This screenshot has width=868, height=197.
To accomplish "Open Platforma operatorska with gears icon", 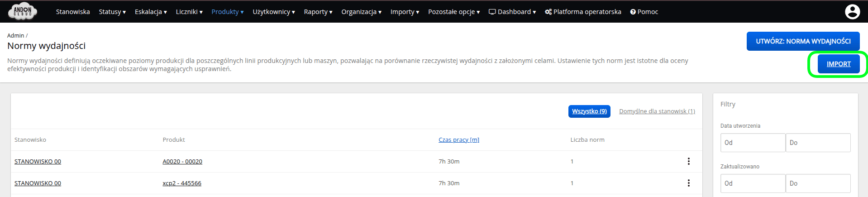I will 583,12.
